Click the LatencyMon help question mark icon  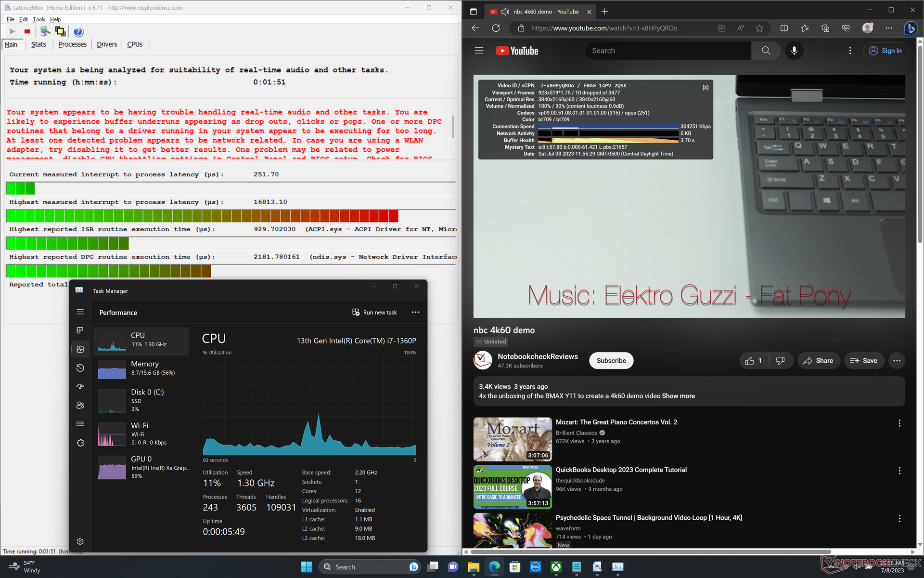[78, 31]
